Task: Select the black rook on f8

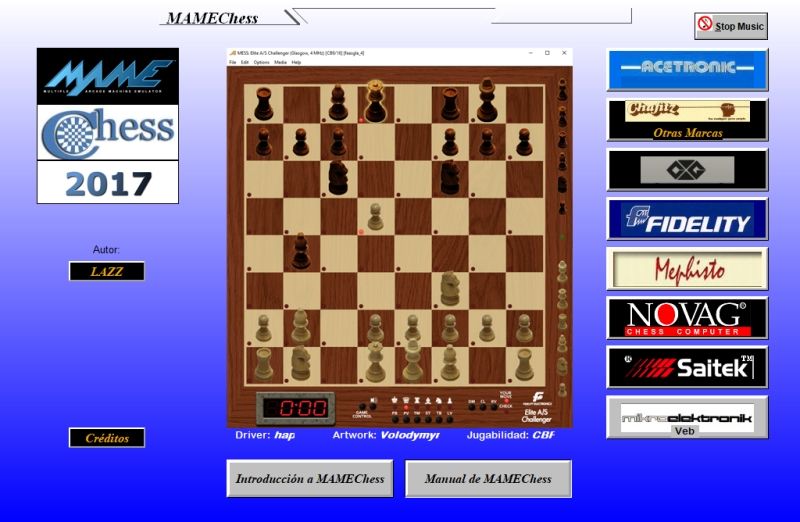Action: [450, 104]
